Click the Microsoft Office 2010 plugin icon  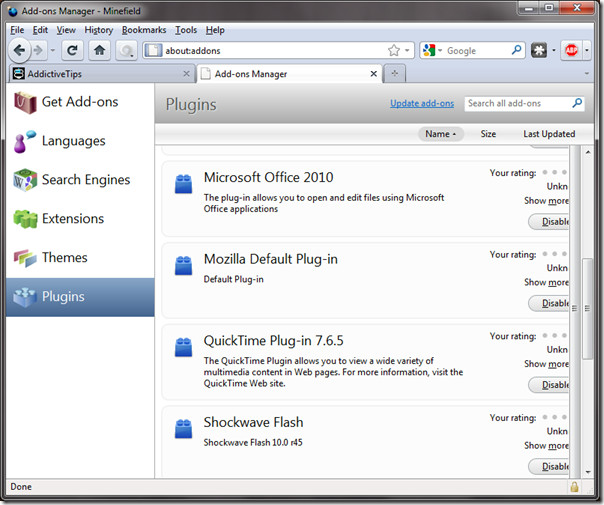(x=183, y=184)
